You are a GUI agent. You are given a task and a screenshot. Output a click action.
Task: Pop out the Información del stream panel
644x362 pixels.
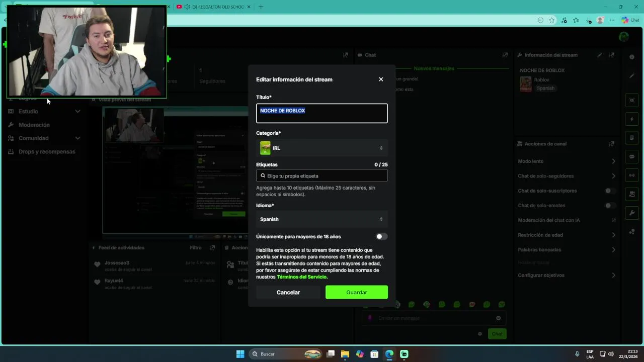[x=612, y=55]
